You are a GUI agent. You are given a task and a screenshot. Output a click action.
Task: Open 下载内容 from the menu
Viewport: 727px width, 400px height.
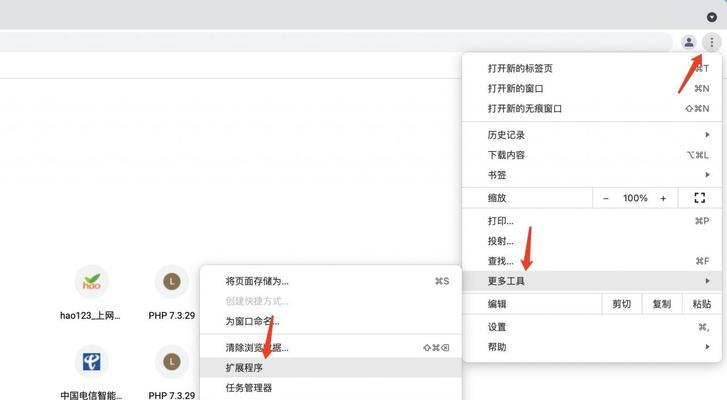592,155
